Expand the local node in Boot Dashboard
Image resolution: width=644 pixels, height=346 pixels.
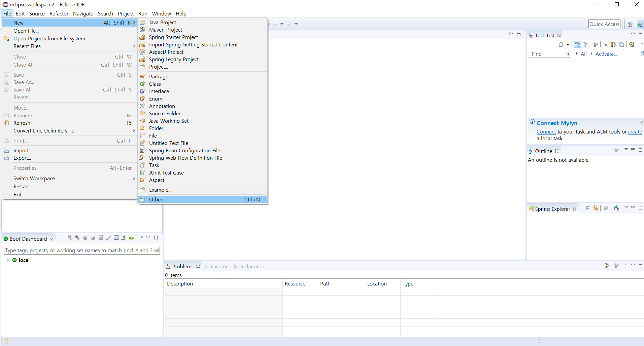coord(8,260)
